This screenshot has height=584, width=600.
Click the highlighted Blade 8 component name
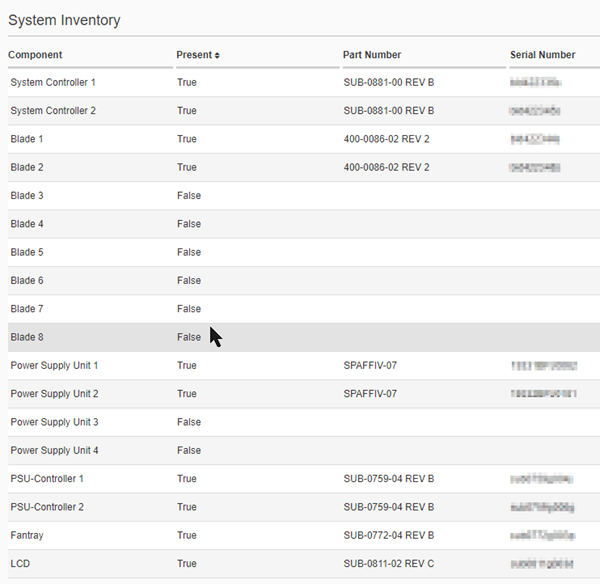click(x=27, y=337)
